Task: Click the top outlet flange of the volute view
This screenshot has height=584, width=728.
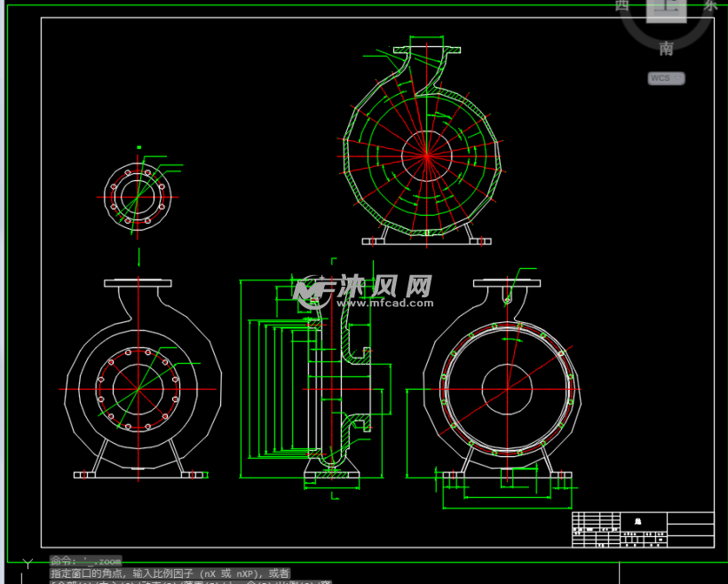Action: (428, 47)
